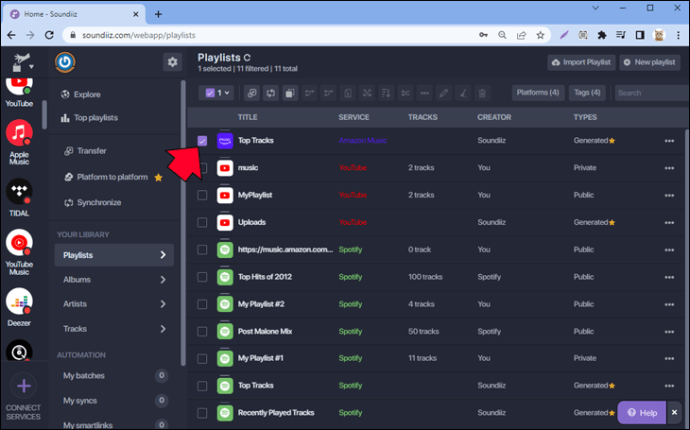The image size is (690, 430).
Task: Open the Transfer menu item
Action: pyautogui.click(x=85, y=151)
